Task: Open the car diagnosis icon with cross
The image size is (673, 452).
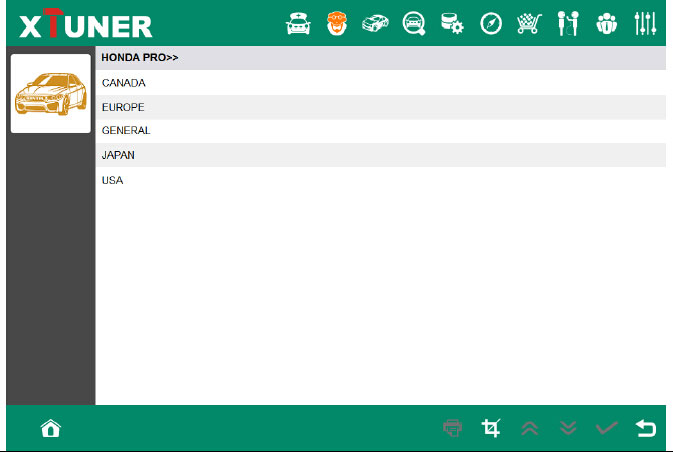Action: (298, 24)
